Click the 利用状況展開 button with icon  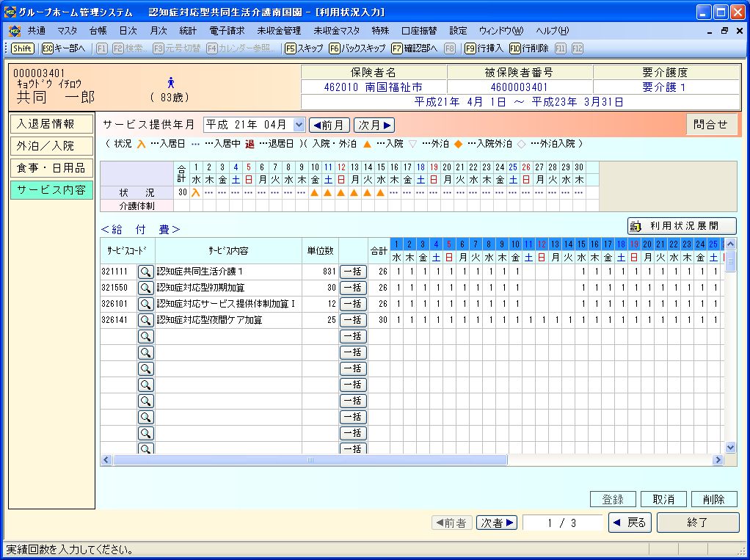click(x=682, y=226)
